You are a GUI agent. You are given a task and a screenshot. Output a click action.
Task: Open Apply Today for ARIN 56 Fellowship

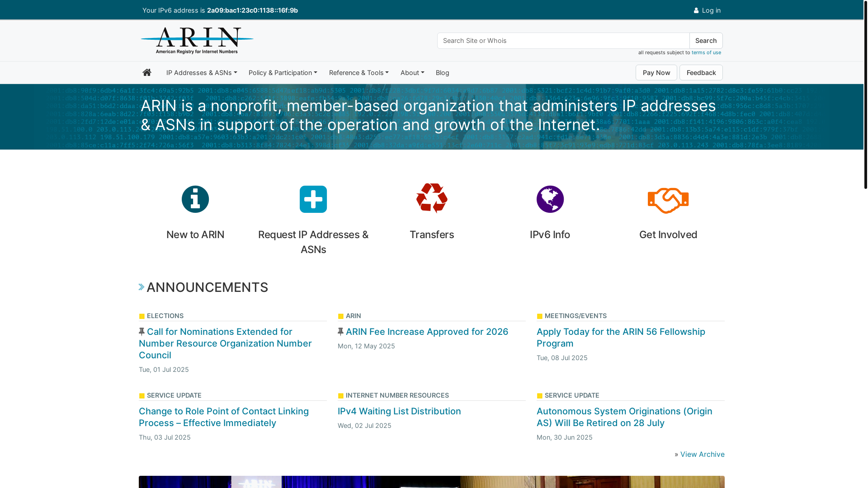621,338
